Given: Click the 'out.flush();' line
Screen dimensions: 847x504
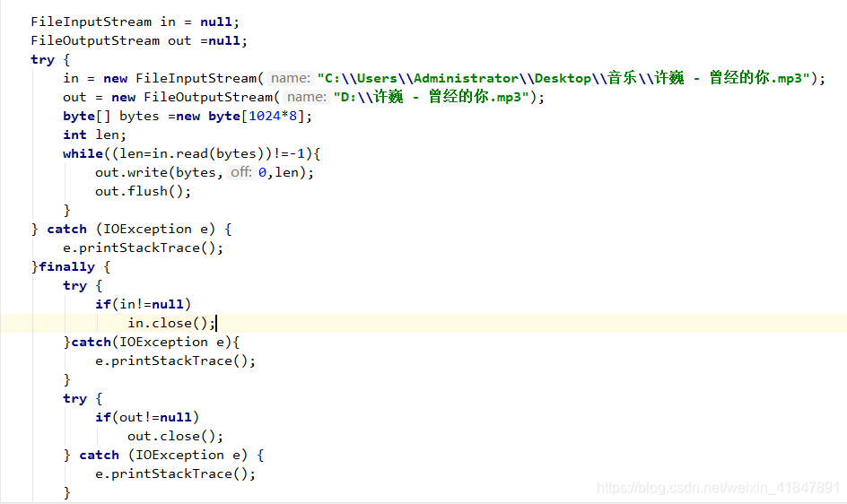Looking at the screenshot, I should click(x=144, y=192).
